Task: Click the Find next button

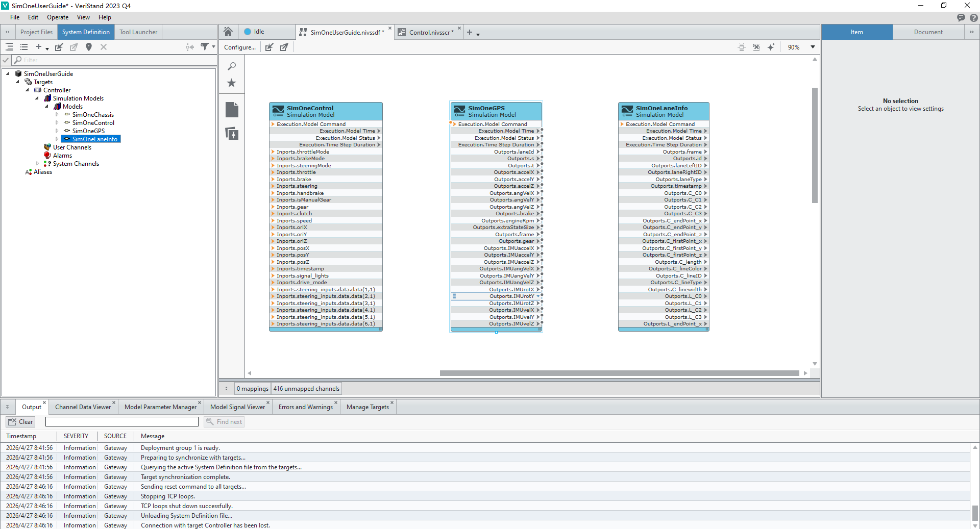Action: 224,422
